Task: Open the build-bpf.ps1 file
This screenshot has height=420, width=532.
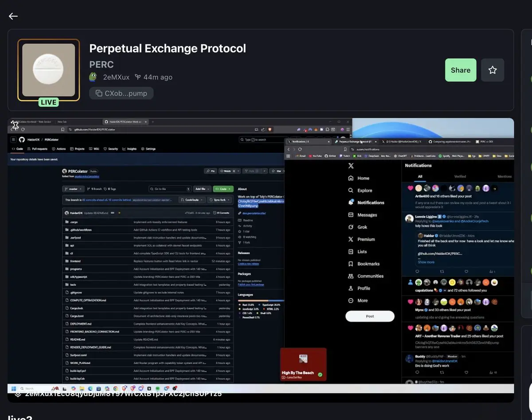Action: tap(79, 371)
